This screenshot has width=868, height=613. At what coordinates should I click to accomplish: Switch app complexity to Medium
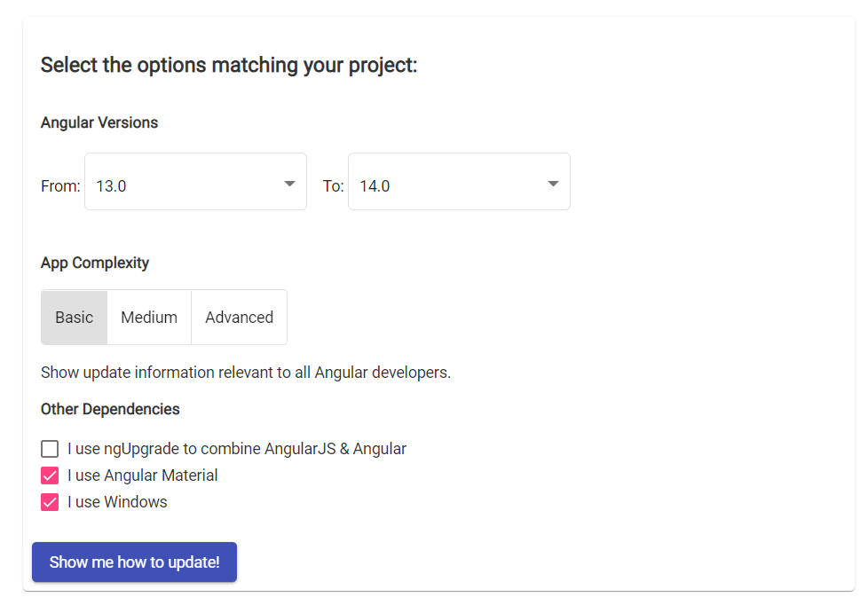pyautogui.click(x=149, y=318)
